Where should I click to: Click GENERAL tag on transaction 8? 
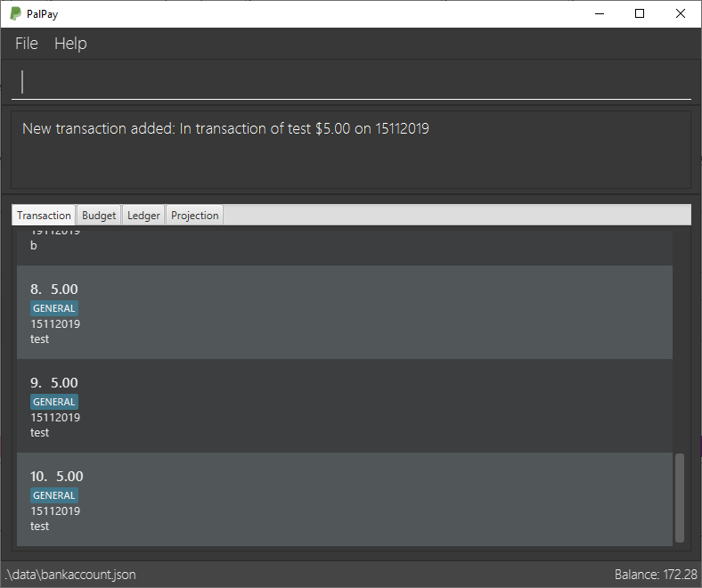[x=54, y=308]
